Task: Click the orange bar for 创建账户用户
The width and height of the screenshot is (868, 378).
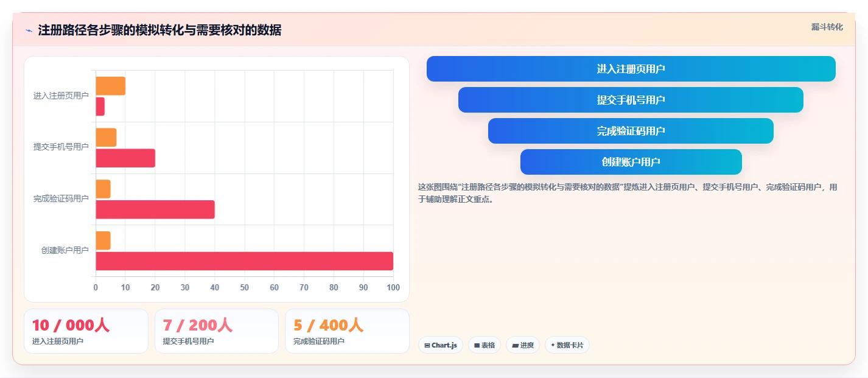Action: [x=103, y=240]
